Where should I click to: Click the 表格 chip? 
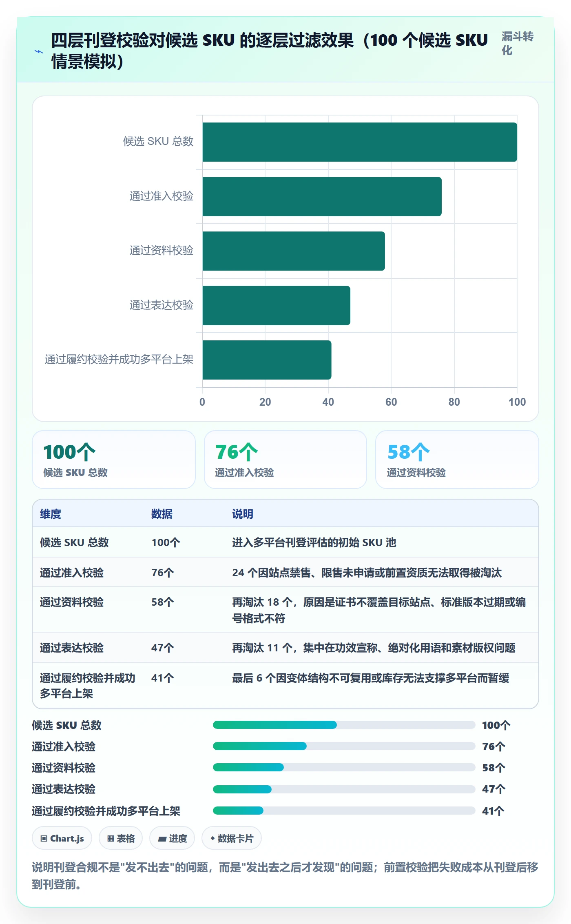coord(121,838)
